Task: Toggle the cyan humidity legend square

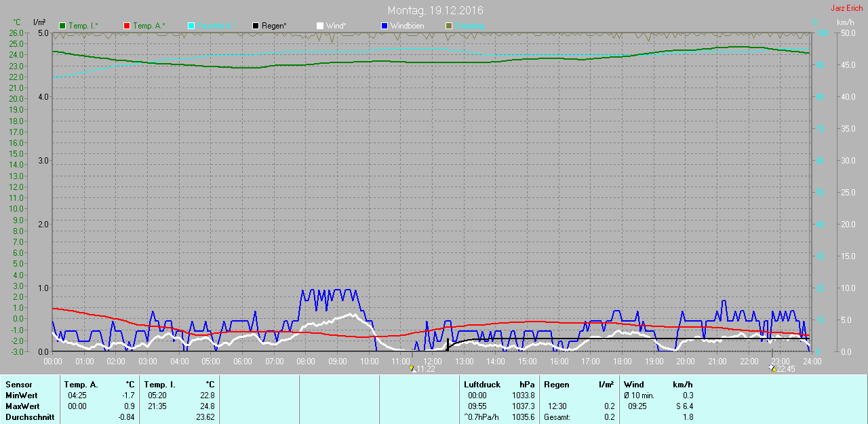Action: 191,26
